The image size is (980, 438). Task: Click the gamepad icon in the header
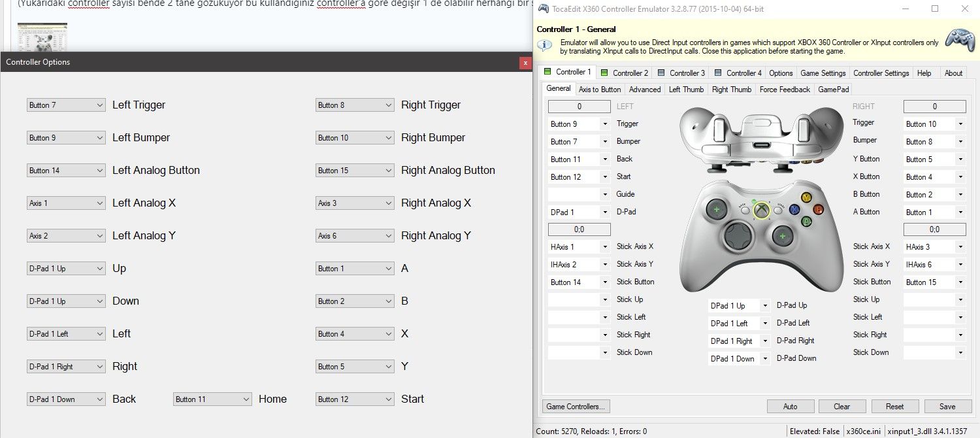(960, 40)
